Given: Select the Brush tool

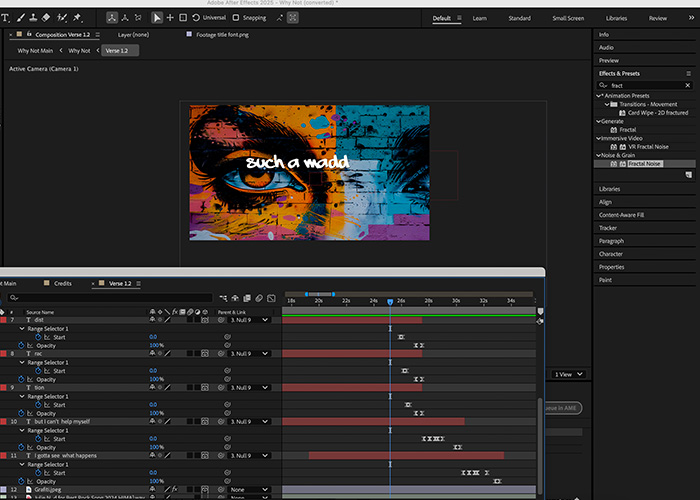Looking at the screenshot, I should (21, 18).
